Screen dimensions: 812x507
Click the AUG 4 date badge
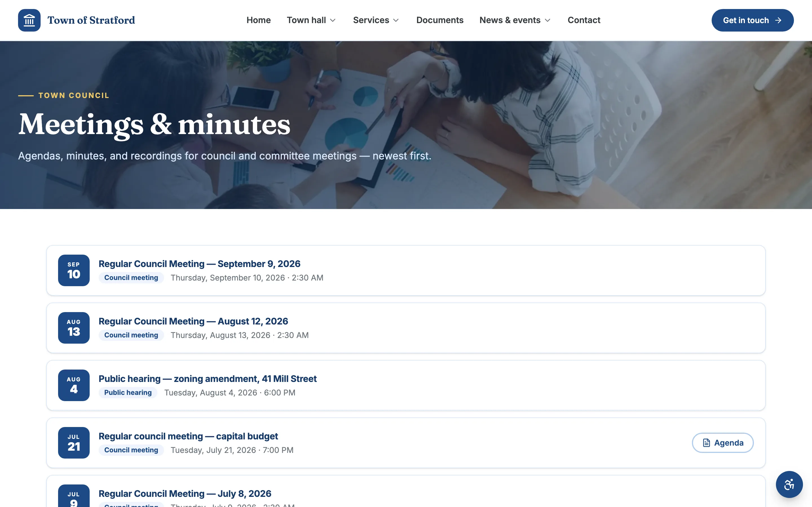click(x=74, y=385)
